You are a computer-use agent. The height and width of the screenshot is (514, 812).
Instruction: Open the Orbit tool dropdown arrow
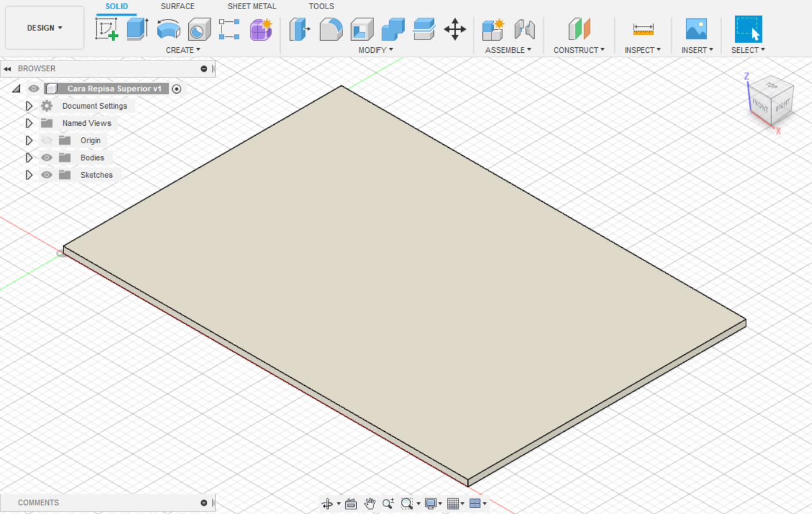pyautogui.click(x=338, y=504)
